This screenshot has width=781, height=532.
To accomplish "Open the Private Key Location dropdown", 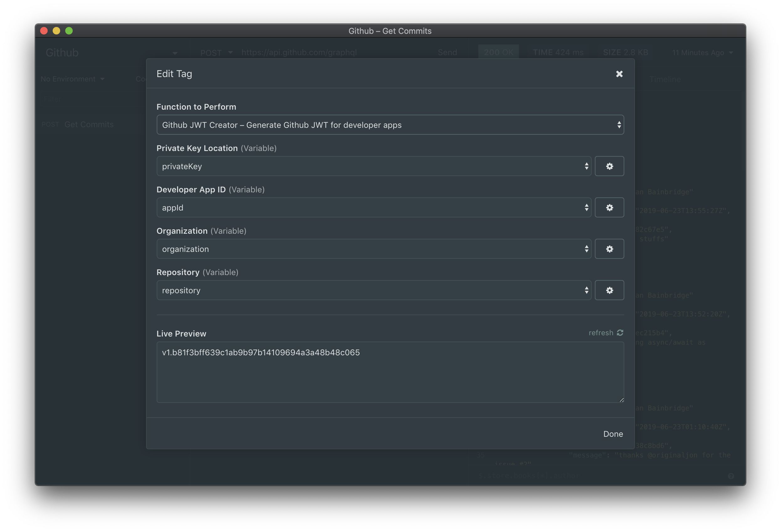I will (x=373, y=166).
